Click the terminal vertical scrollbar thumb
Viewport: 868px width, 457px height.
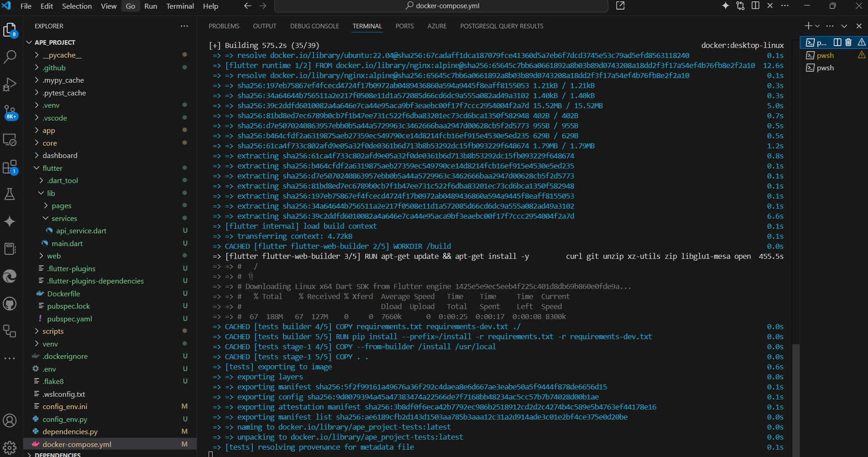[796, 399]
